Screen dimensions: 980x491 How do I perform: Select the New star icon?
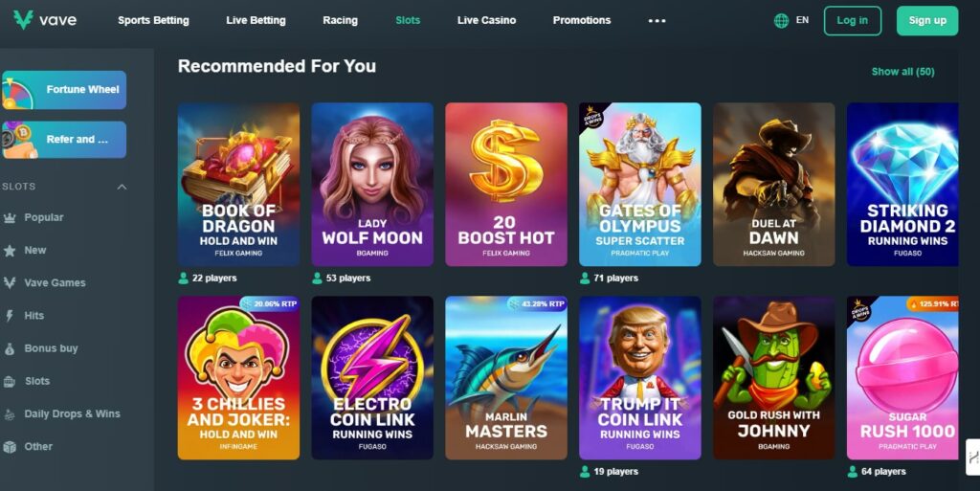tap(10, 251)
